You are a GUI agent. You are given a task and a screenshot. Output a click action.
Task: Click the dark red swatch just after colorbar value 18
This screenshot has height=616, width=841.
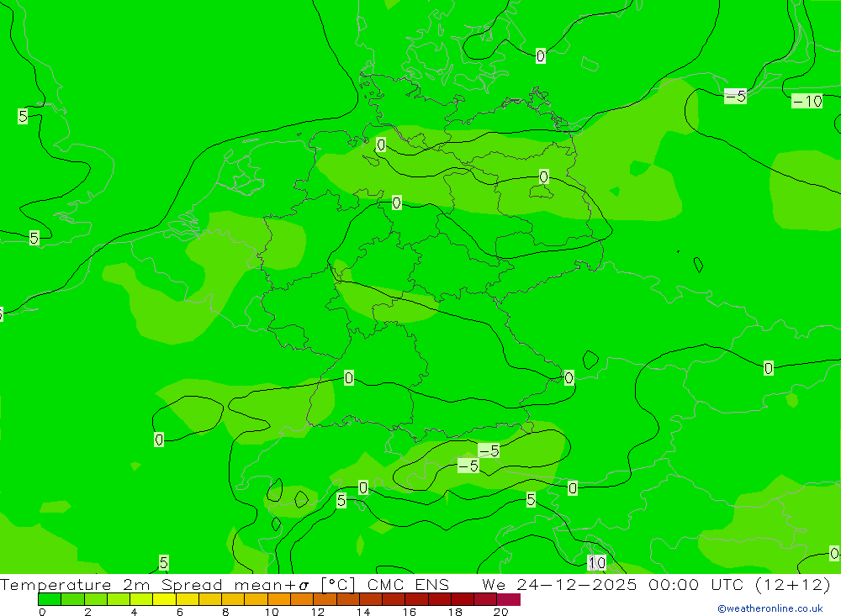tap(463, 599)
